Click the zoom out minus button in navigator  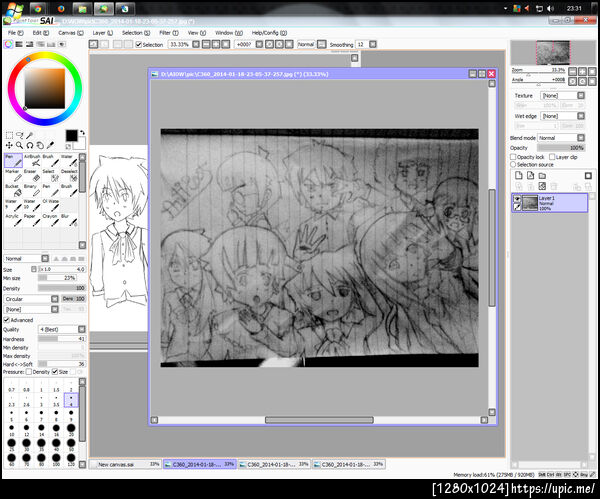click(572, 71)
